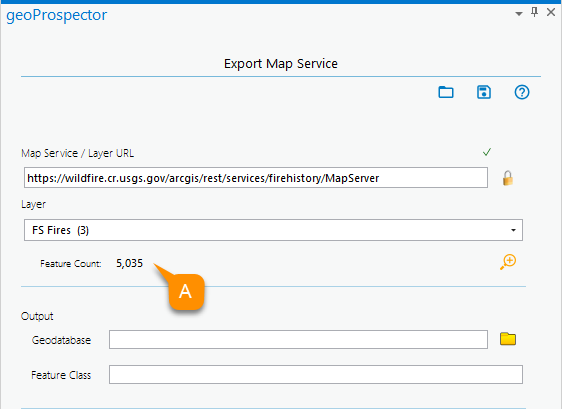Click the orange A callout marker
Viewport: 562px width, 409px height.
[186, 291]
